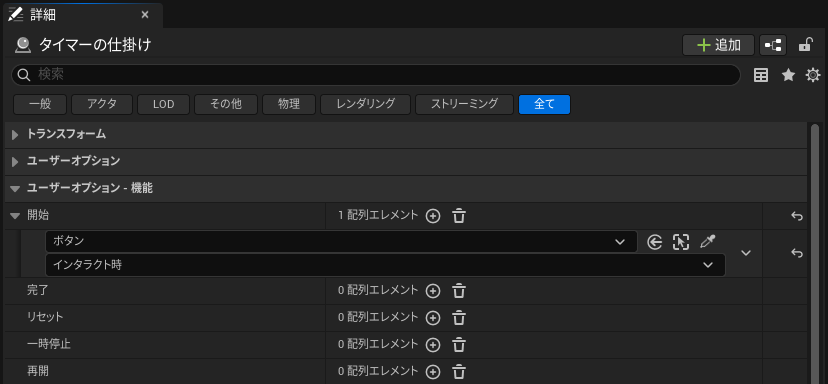828x384 pixels.
Task: Select the レンダリング filter button
Action: click(x=365, y=104)
